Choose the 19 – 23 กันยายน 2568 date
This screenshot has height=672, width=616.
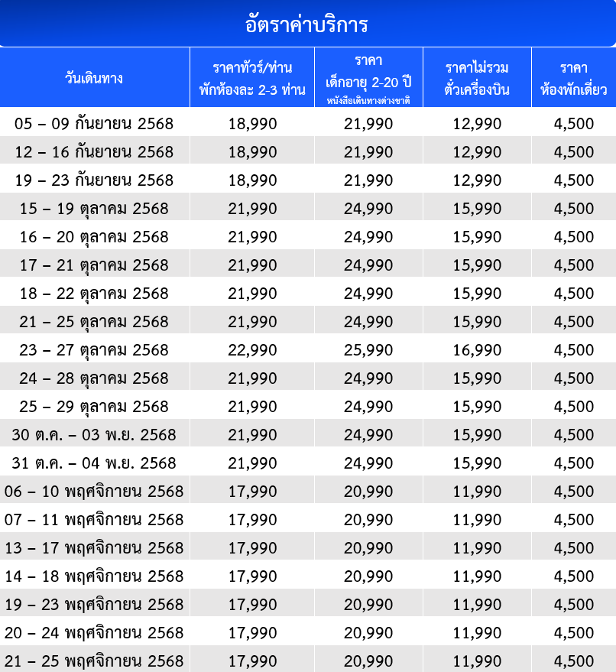pyautogui.click(x=94, y=180)
